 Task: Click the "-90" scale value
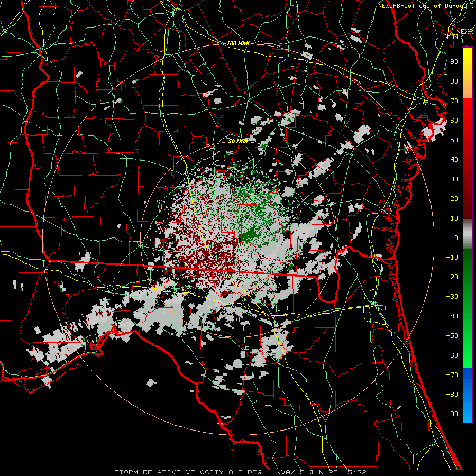pos(452,414)
